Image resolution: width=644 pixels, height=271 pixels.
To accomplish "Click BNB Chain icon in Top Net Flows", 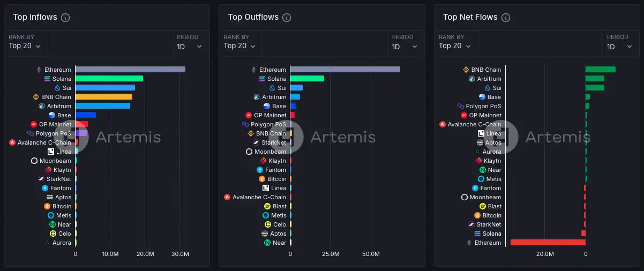I will [466, 70].
